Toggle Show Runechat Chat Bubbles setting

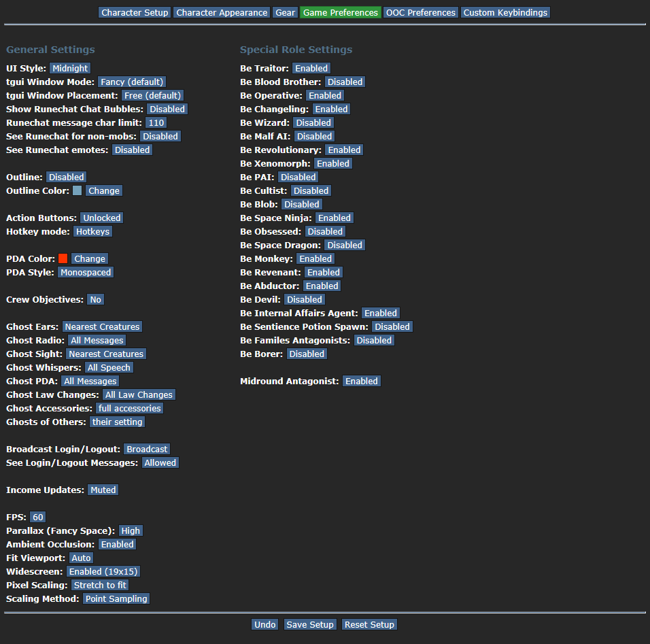(167, 109)
